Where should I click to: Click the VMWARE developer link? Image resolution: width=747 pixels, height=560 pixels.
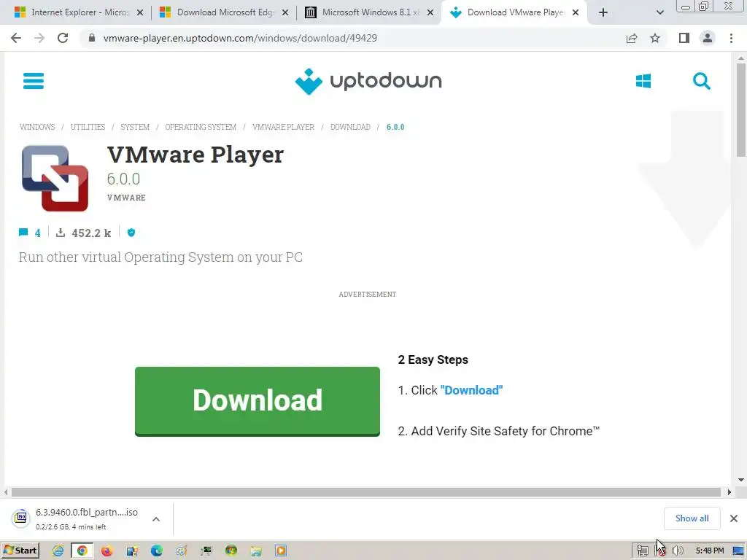[126, 198]
